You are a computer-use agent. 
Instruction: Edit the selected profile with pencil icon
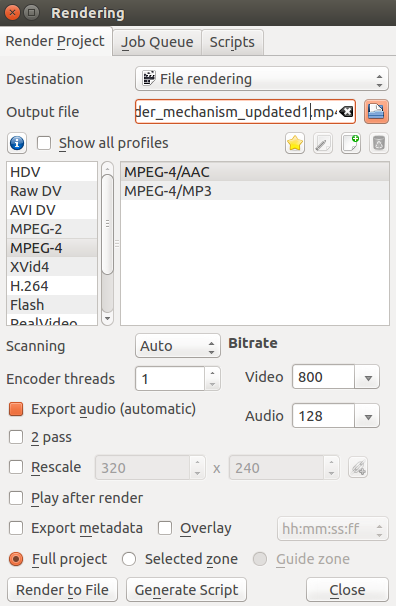pos(323,143)
